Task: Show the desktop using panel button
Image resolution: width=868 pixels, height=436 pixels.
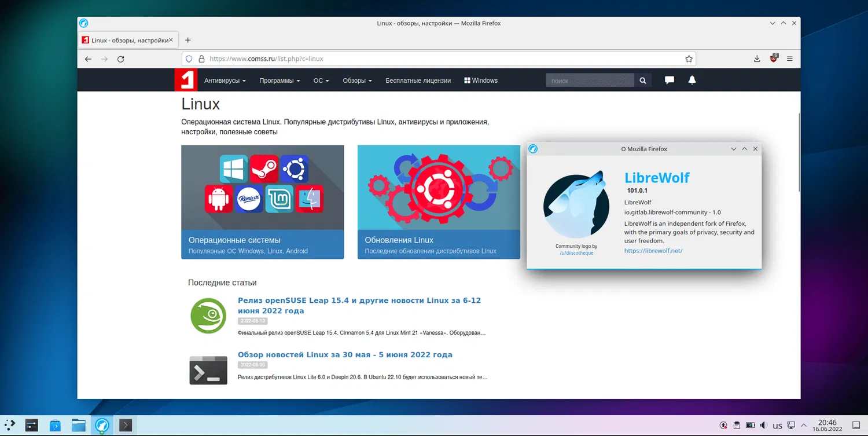Action: click(x=857, y=426)
